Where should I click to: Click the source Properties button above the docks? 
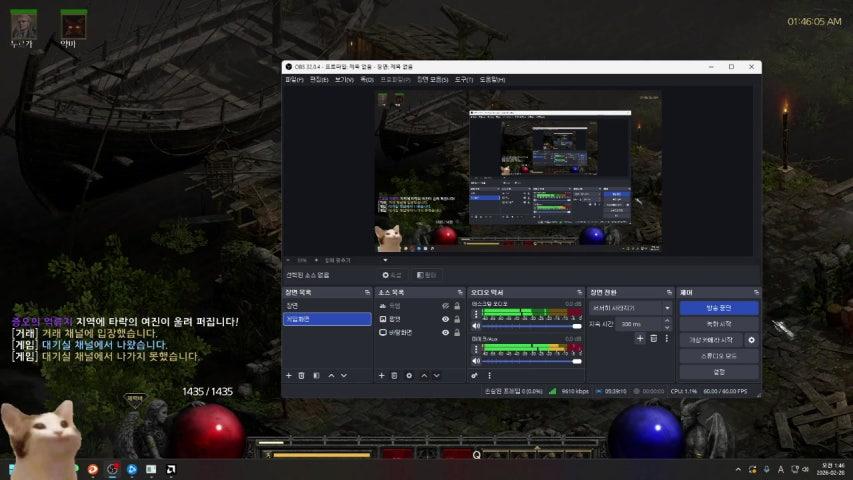(392, 275)
